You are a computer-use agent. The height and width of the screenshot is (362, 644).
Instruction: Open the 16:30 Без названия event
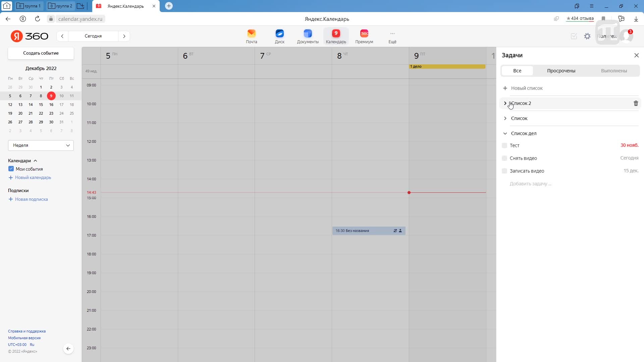369,231
